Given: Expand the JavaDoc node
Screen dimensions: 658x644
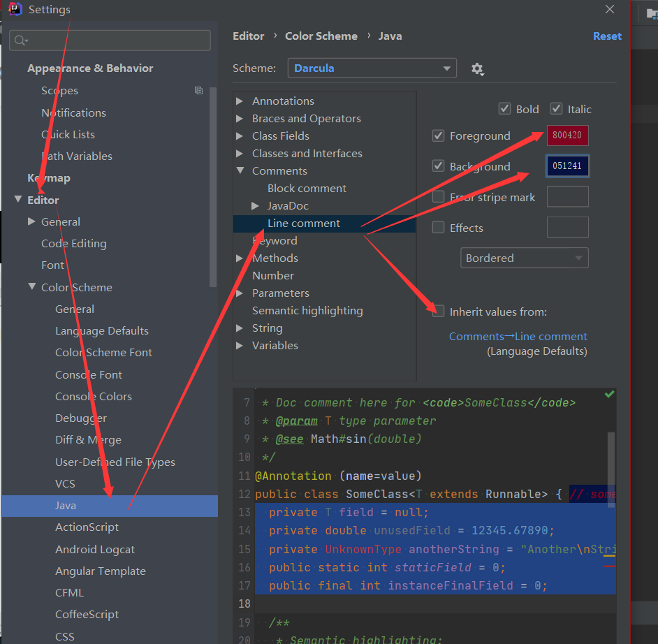Looking at the screenshot, I should (255, 205).
